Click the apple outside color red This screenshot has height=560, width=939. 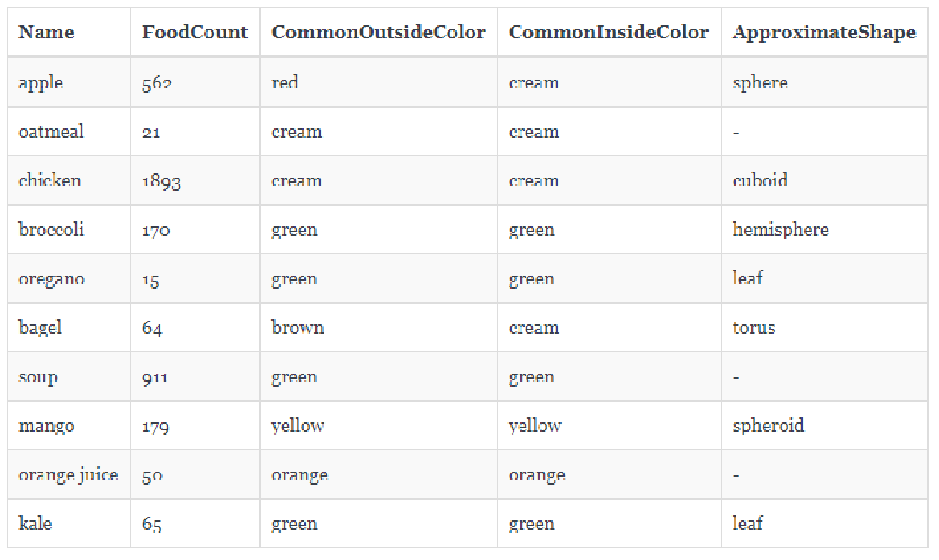[x=285, y=83]
